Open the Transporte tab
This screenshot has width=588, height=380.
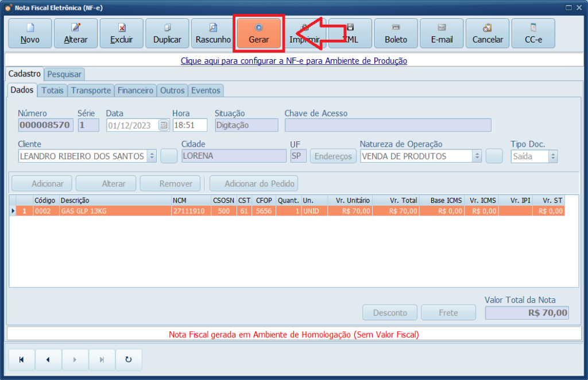91,90
